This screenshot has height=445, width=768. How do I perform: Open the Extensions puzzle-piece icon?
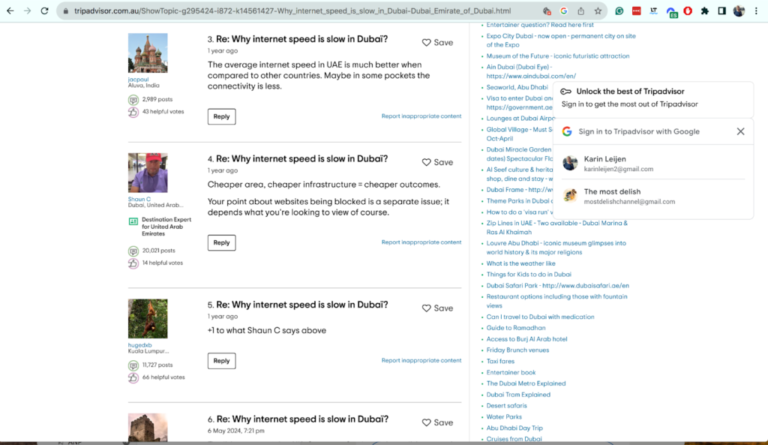[705, 11]
